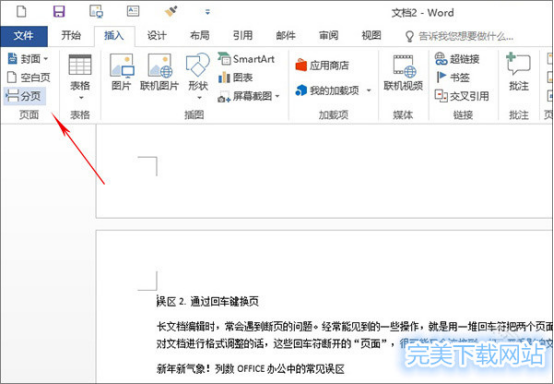Click the purple Save icon

point(59,12)
